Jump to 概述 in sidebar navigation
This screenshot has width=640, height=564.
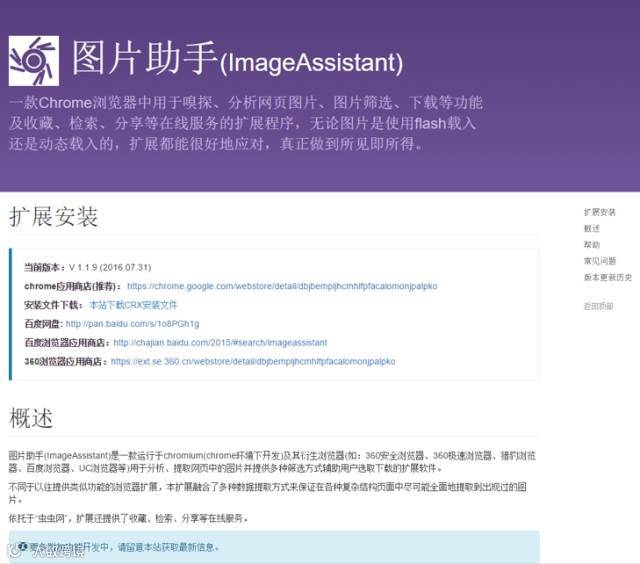tap(591, 228)
